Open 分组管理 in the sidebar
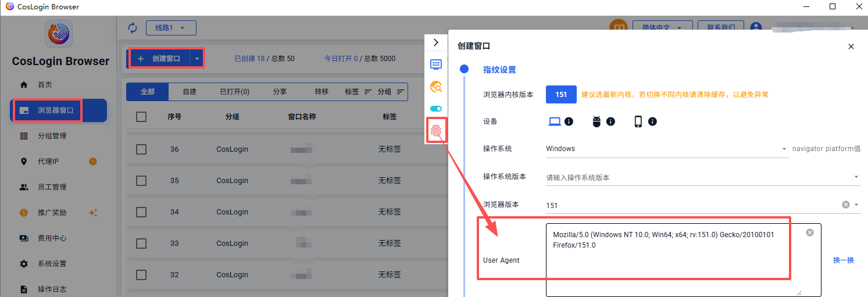The width and height of the screenshot is (868, 297). (52, 136)
